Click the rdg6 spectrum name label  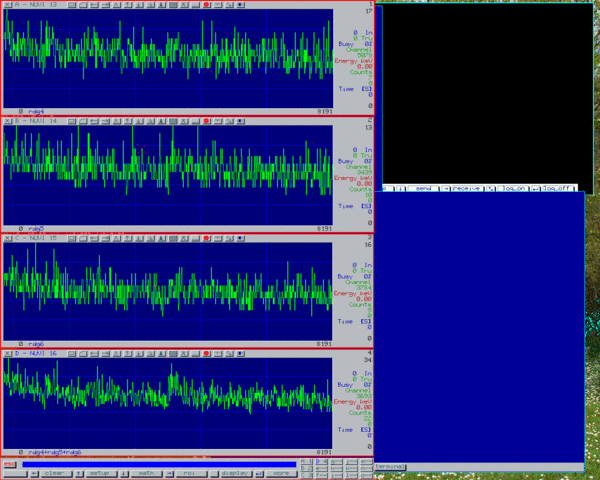pyautogui.click(x=36, y=344)
